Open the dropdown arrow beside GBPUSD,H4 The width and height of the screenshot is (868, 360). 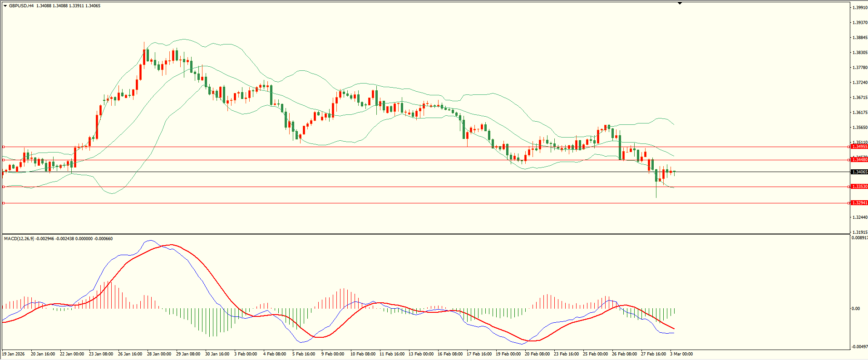pos(5,6)
